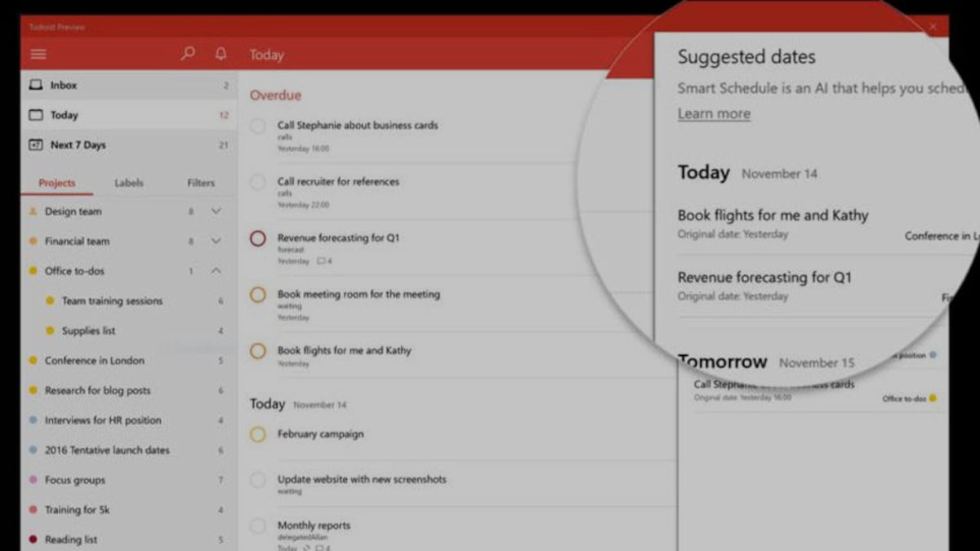
Task: Mark February campaign as done
Action: pyautogui.click(x=258, y=434)
